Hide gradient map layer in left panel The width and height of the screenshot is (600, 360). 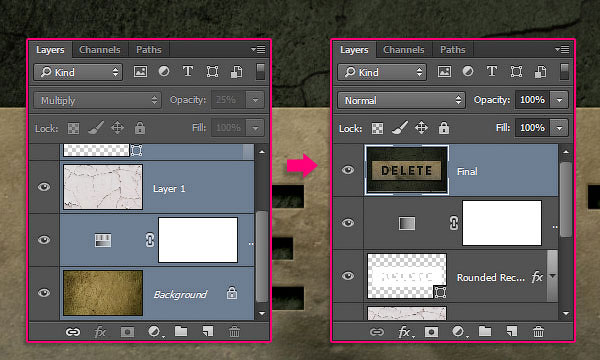pyautogui.click(x=44, y=240)
